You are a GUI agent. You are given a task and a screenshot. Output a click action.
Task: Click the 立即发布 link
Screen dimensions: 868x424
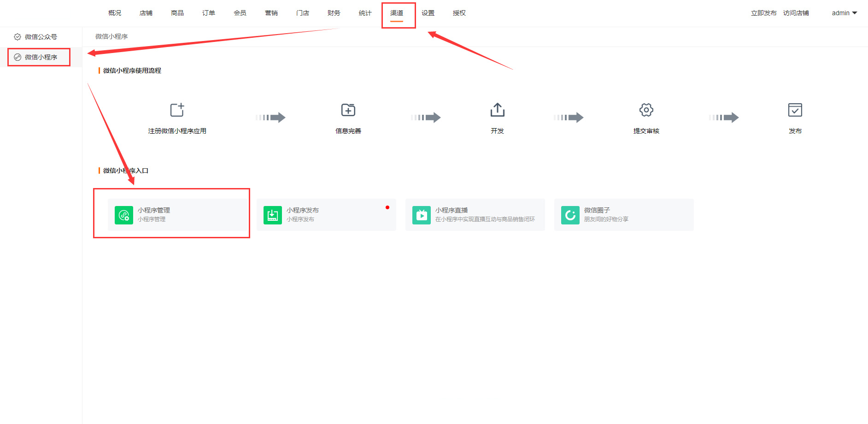point(763,13)
